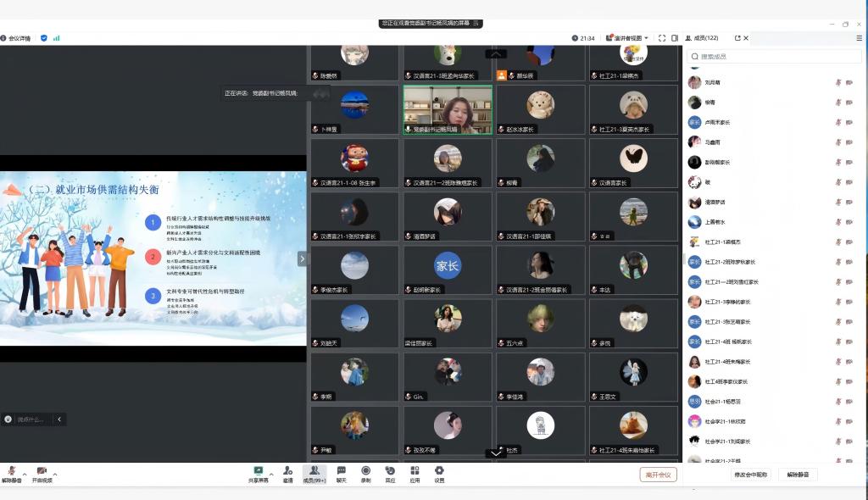Click the 修改会中昵称 rename button
The height and width of the screenshot is (500, 868).
[x=750, y=475]
